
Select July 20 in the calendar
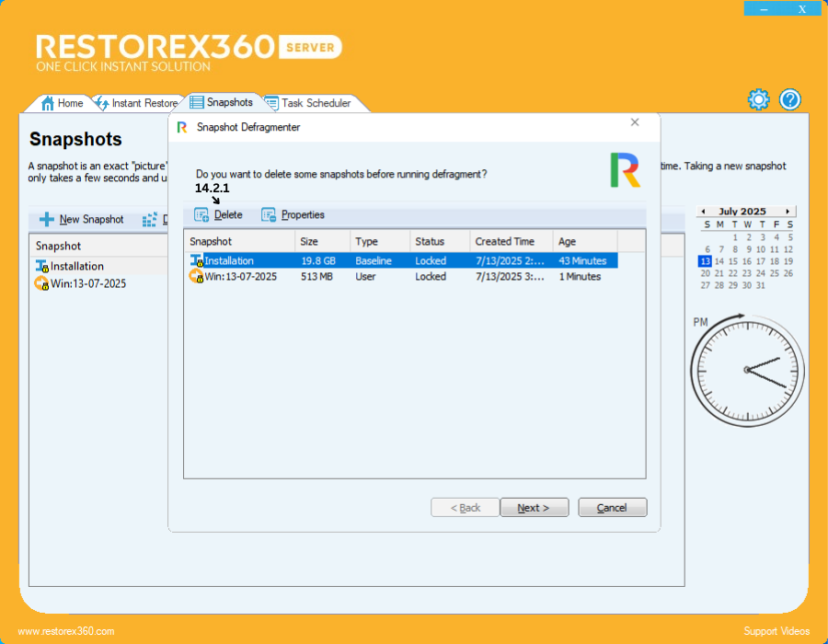(x=705, y=273)
